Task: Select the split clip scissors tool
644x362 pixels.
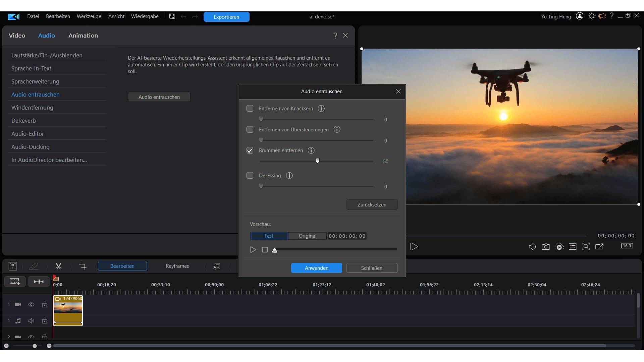Action: pos(58,266)
